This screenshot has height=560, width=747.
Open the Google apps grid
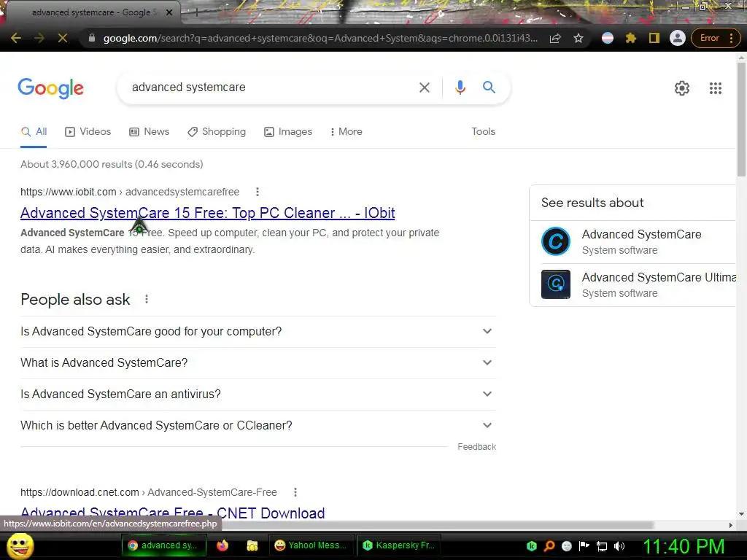coord(715,88)
